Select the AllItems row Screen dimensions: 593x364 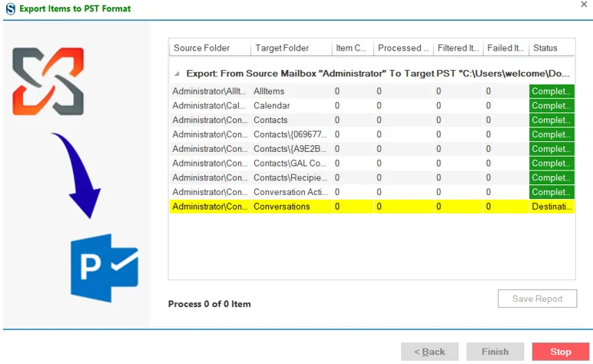372,91
